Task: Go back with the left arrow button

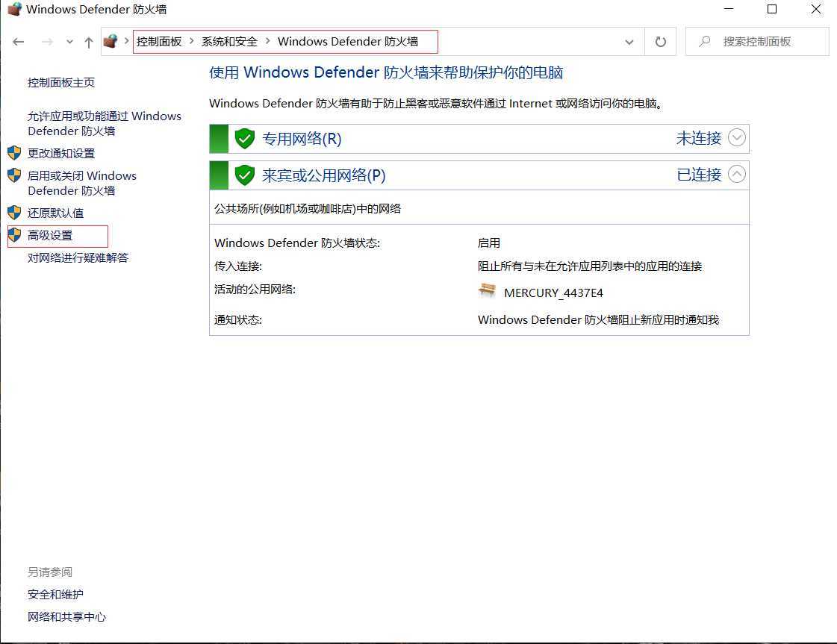Action: (x=19, y=42)
